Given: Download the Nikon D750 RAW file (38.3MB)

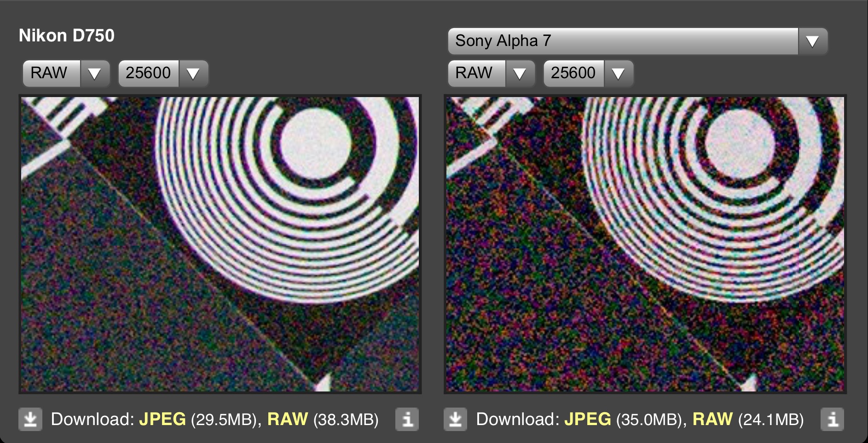Looking at the screenshot, I should [288, 419].
